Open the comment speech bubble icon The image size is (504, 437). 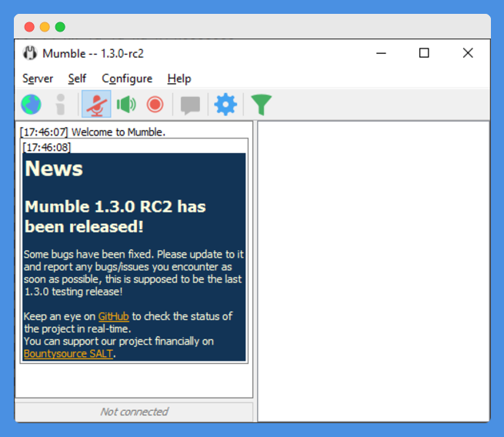coord(190,105)
